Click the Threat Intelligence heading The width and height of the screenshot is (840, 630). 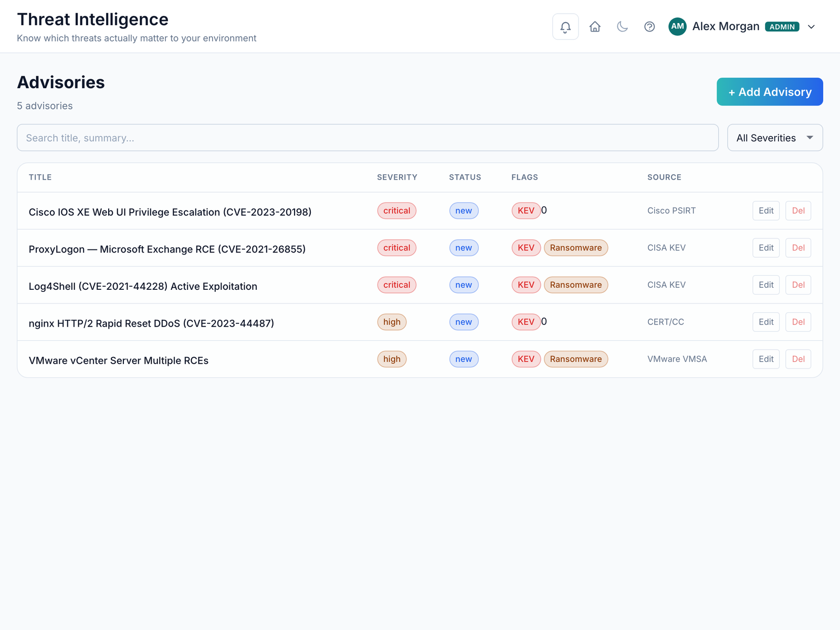(x=93, y=19)
